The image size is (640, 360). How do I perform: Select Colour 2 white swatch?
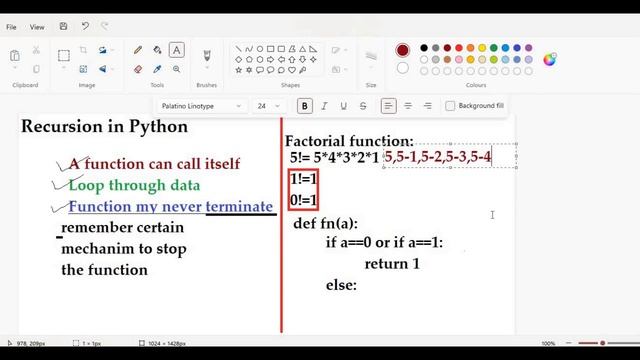(402, 68)
